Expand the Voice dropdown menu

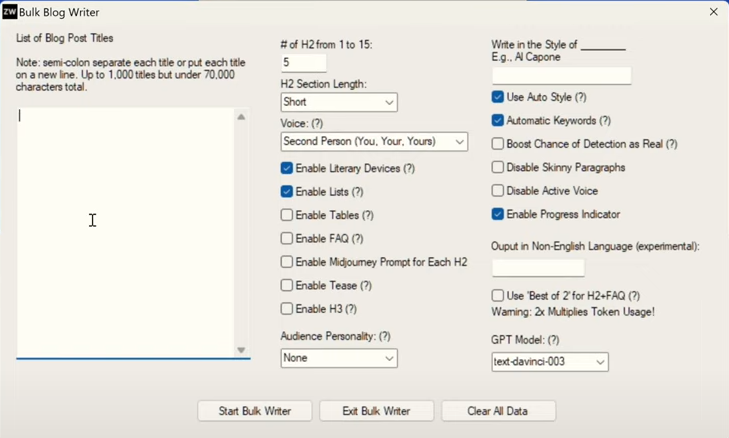tap(374, 142)
